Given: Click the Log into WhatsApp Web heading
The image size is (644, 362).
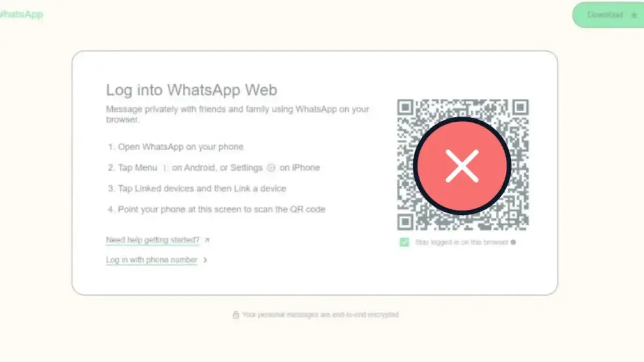Looking at the screenshot, I should point(192,90).
